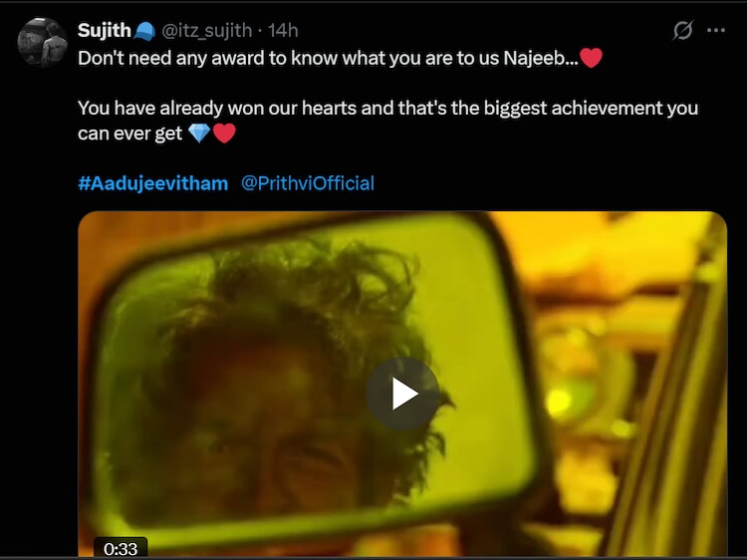The image size is (747, 560).
Task: Click the "can ever get" text line
Action: click(130, 134)
